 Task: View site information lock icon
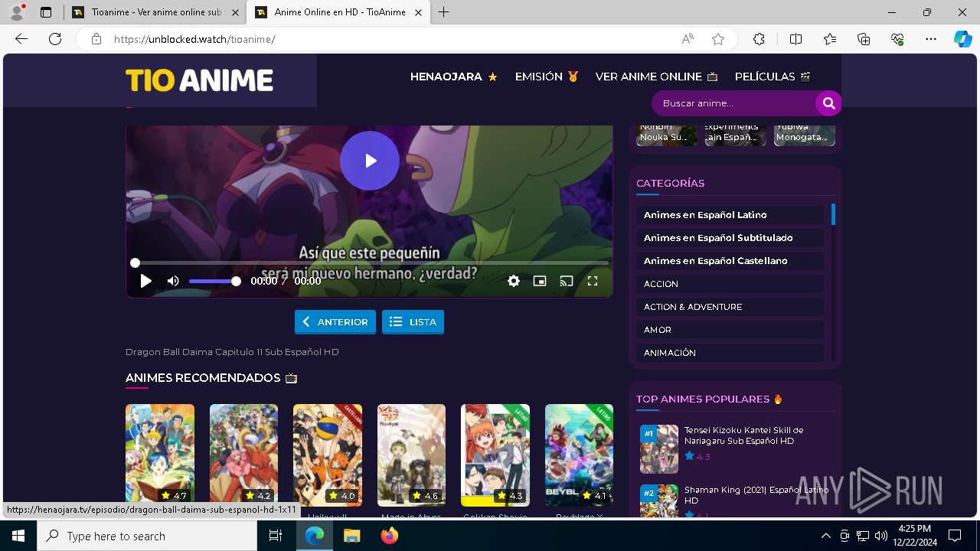click(96, 39)
